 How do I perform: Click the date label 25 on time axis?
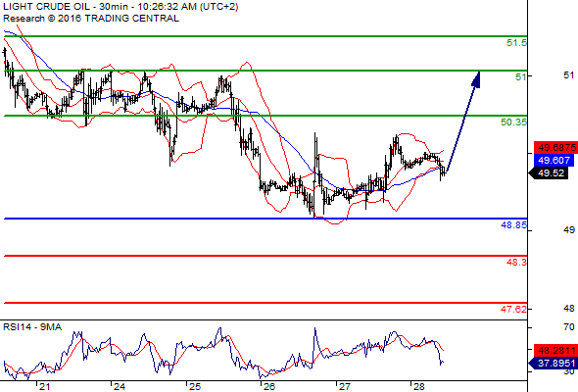(x=194, y=386)
